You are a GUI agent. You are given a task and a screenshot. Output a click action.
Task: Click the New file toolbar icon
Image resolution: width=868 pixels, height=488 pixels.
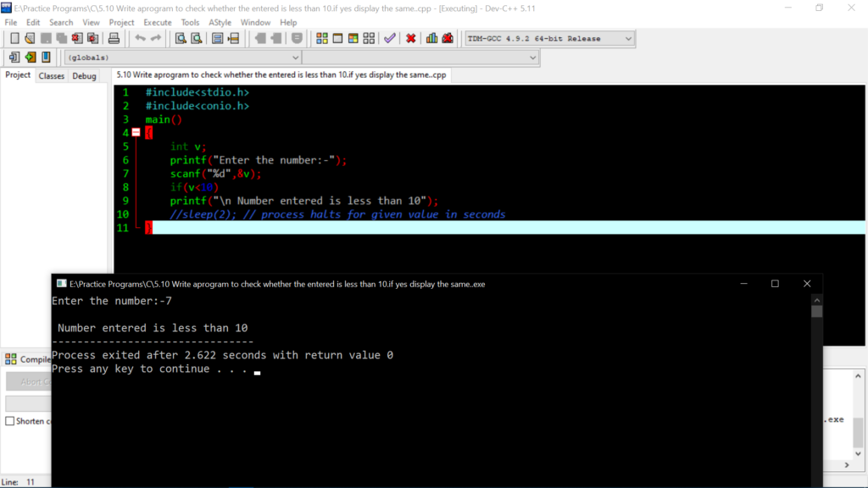point(14,38)
